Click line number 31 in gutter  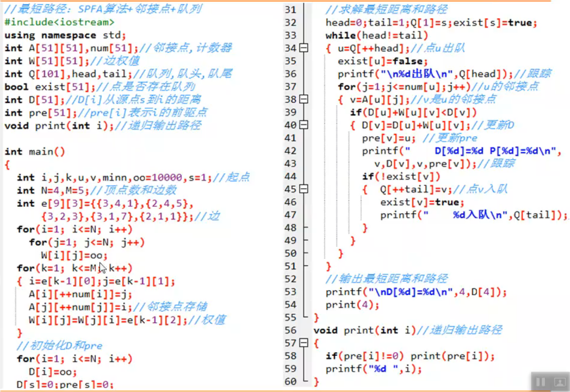click(x=291, y=10)
